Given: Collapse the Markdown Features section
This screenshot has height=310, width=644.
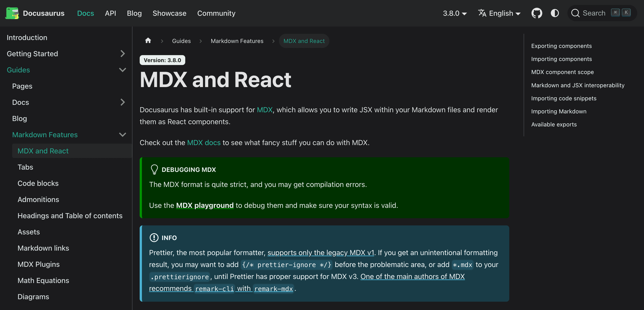Looking at the screenshot, I should click(x=123, y=135).
